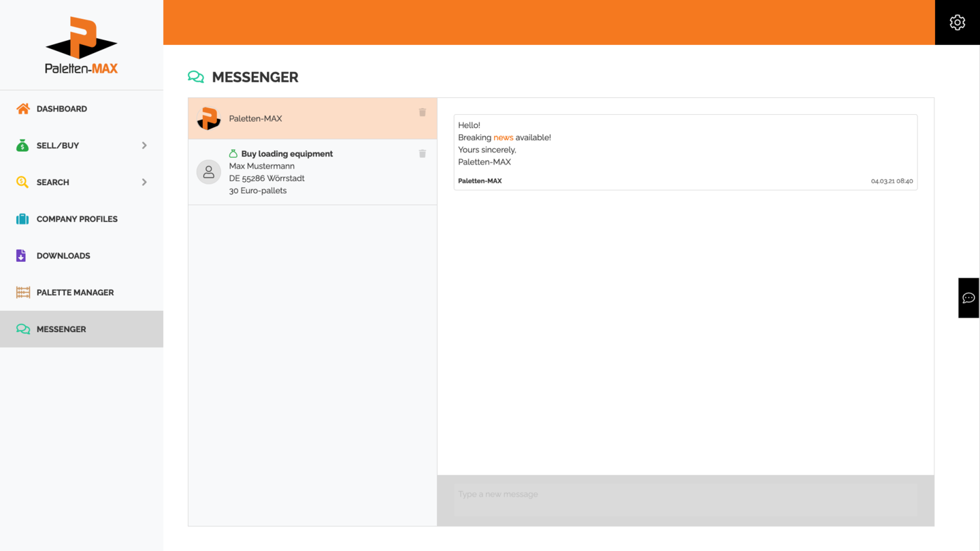Click the Palette Manager abacus icon
The height and width of the screenshot is (551, 980).
pos(22,293)
